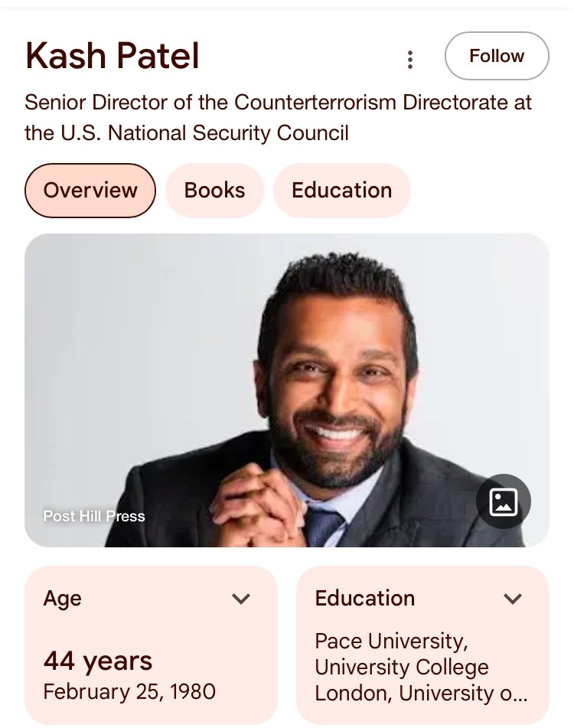Select the Overview tab
Image resolution: width=574 pixels, height=728 pixels.
point(90,190)
